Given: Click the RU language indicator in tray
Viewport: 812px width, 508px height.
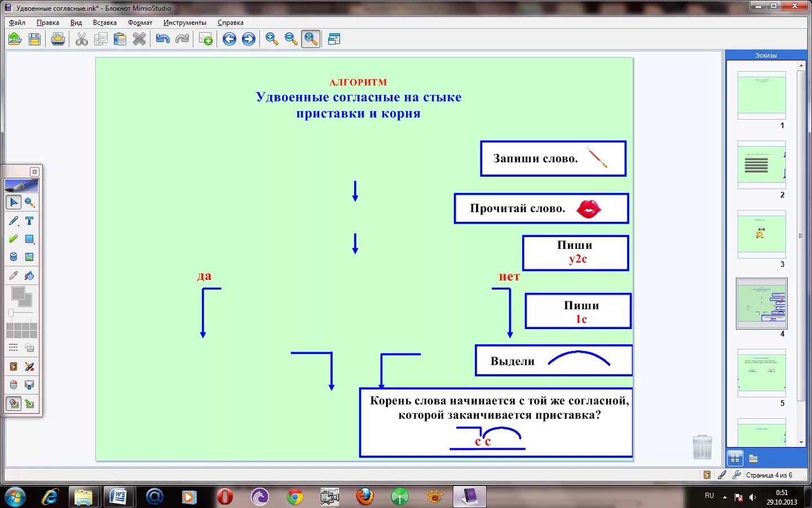Looking at the screenshot, I should [709, 496].
